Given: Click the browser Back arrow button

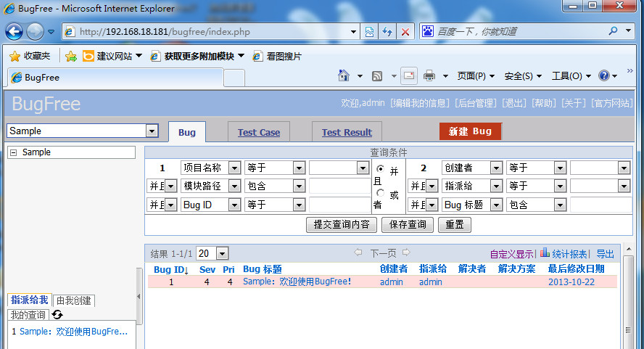Looking at the screenshot, I should [x=14, y=32].
